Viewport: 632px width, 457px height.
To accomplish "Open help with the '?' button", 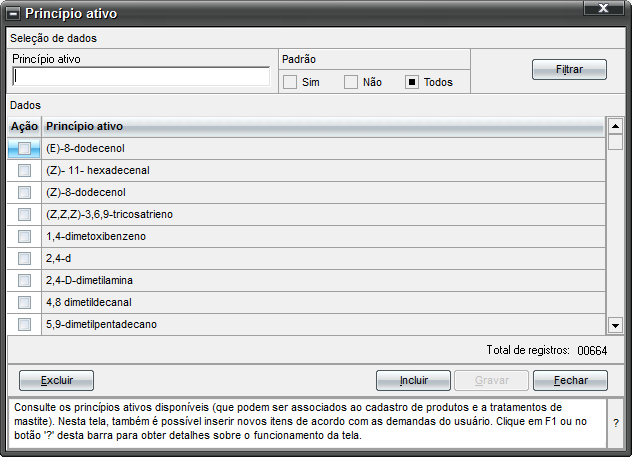I will tap(615, 423).
